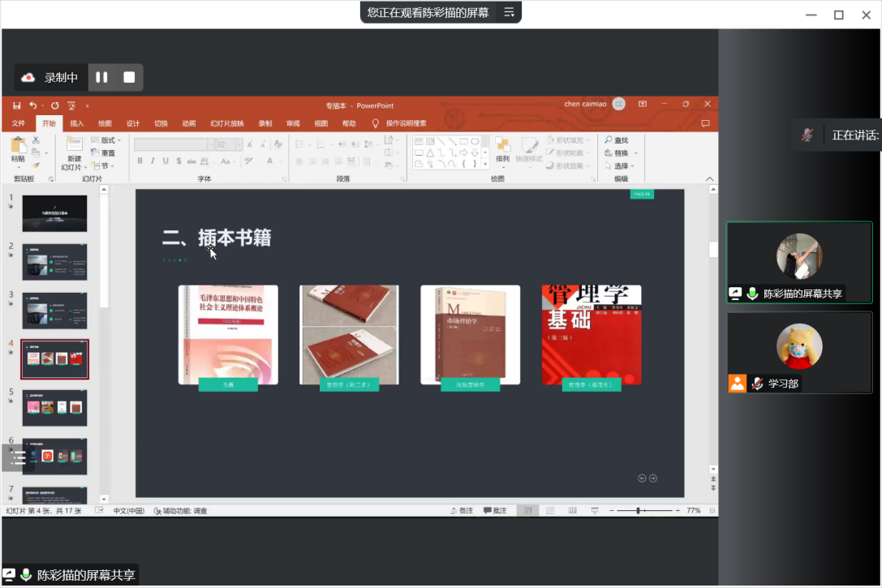This screenshot has height=588, width=882.
Task: Toggle reading view icon in status bar
Action: (x=572, y=510)
